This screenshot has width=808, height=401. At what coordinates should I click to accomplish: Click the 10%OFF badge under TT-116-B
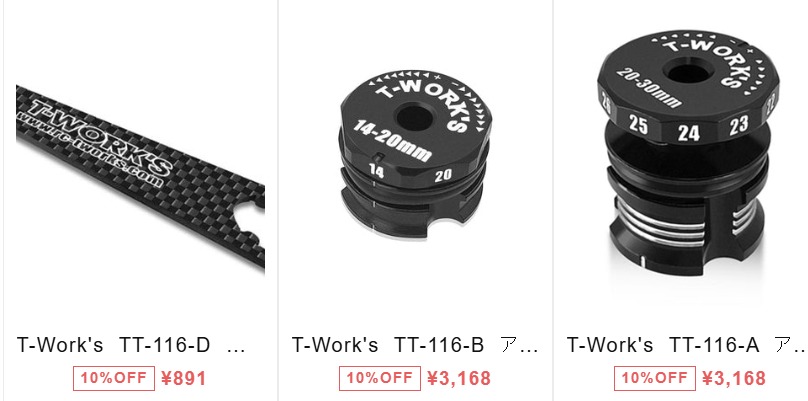[x=380, y=378]
